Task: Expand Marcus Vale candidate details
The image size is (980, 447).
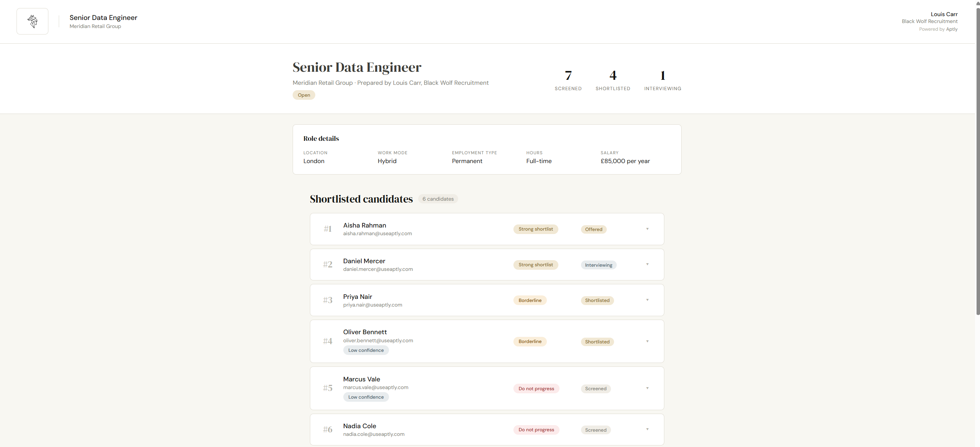Action: click(647, 388)
